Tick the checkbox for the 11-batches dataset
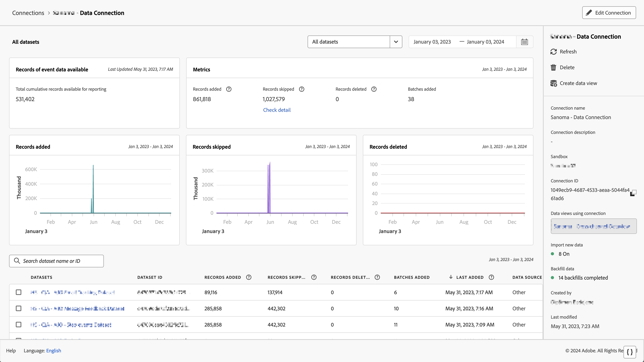The height and width of the screenshot is (362, 644). [19, 325]
